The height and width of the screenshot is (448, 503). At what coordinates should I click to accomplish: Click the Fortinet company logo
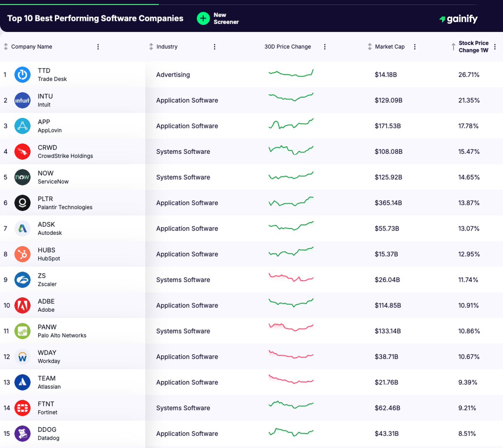click(x=23, y=408)
